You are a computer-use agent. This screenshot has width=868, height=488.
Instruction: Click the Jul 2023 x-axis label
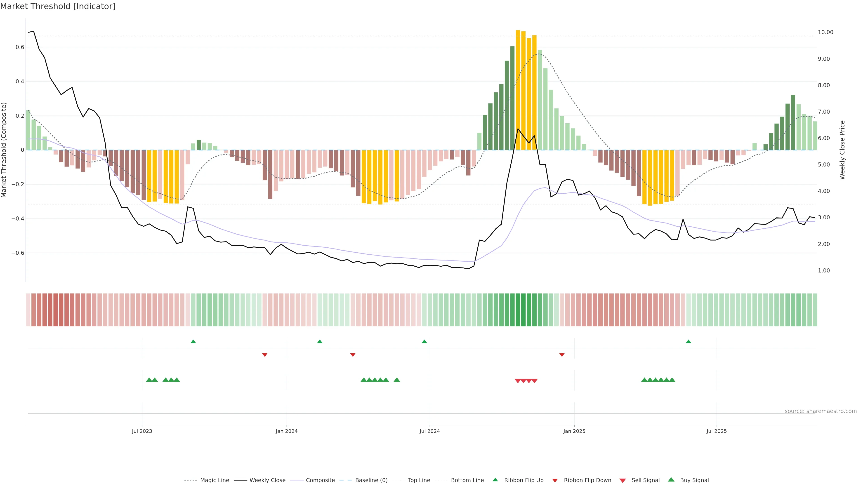(142, 431)
